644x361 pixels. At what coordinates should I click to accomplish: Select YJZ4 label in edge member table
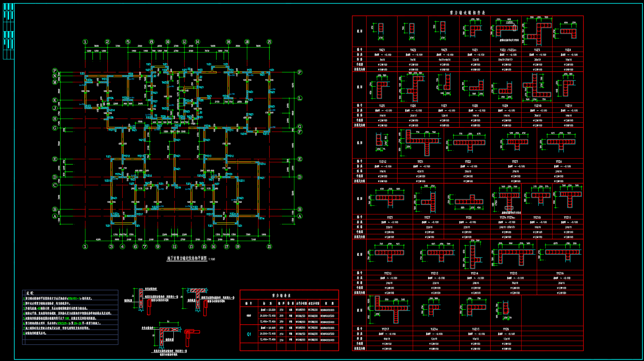[568, 50]
